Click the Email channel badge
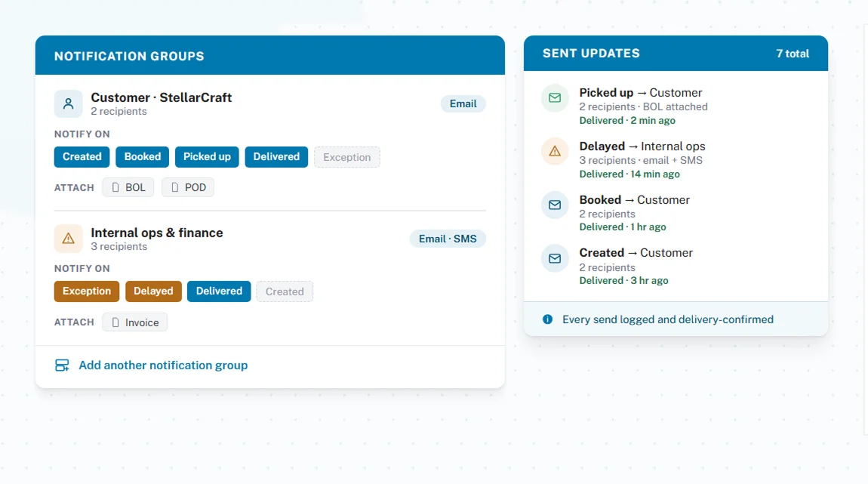 coord(463,103)
